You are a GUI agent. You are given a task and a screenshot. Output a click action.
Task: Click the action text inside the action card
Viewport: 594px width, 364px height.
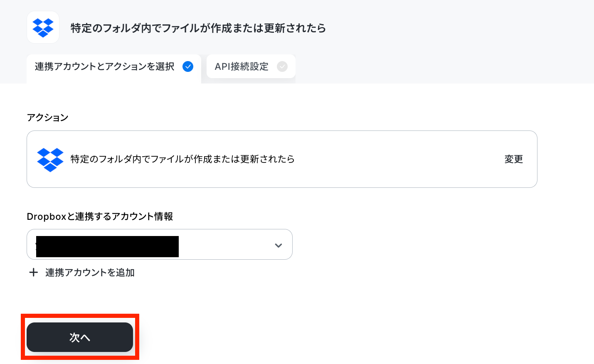[x=182, y=159]
